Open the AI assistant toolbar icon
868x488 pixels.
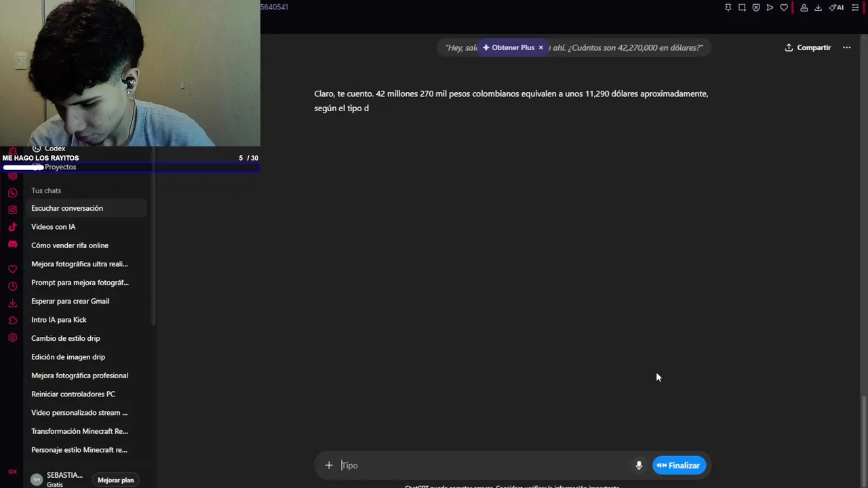[x=837, y=7]
